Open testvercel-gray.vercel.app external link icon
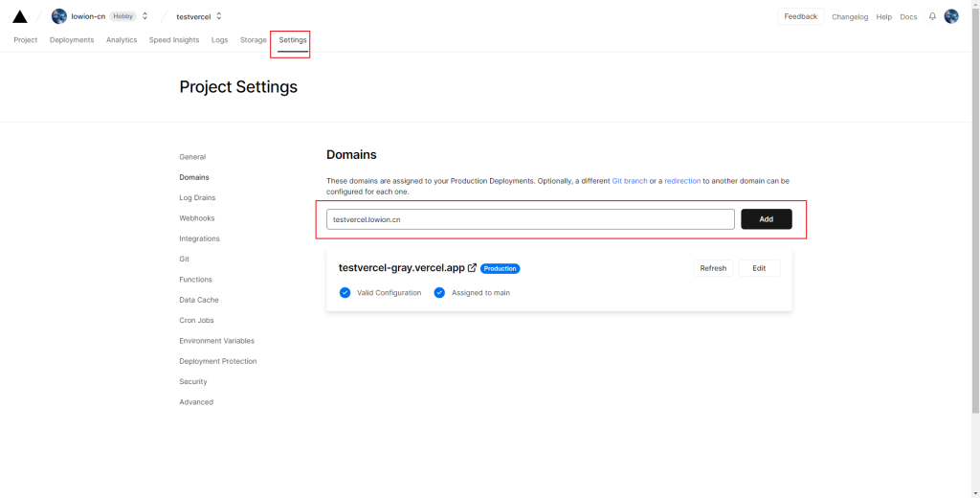 point(473,268)
